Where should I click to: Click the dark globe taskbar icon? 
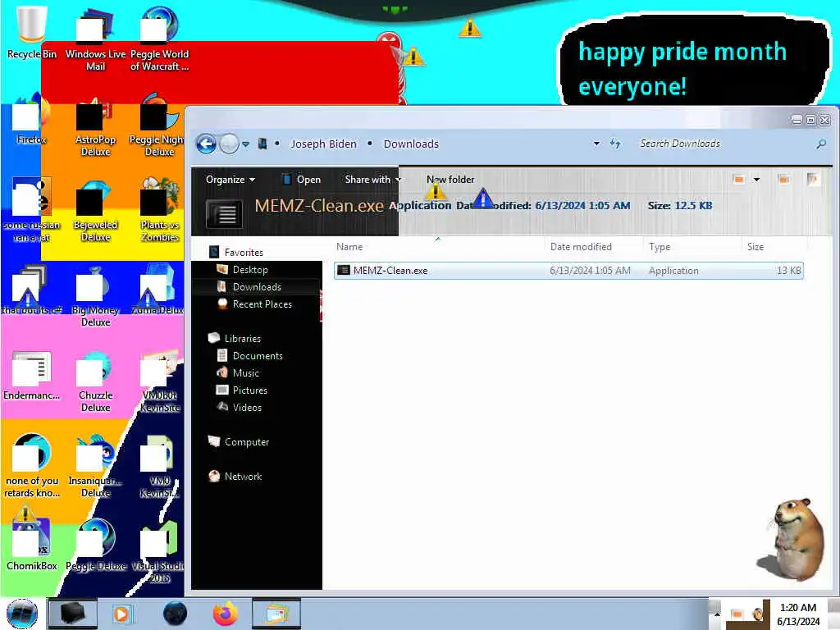pos(175,614)
